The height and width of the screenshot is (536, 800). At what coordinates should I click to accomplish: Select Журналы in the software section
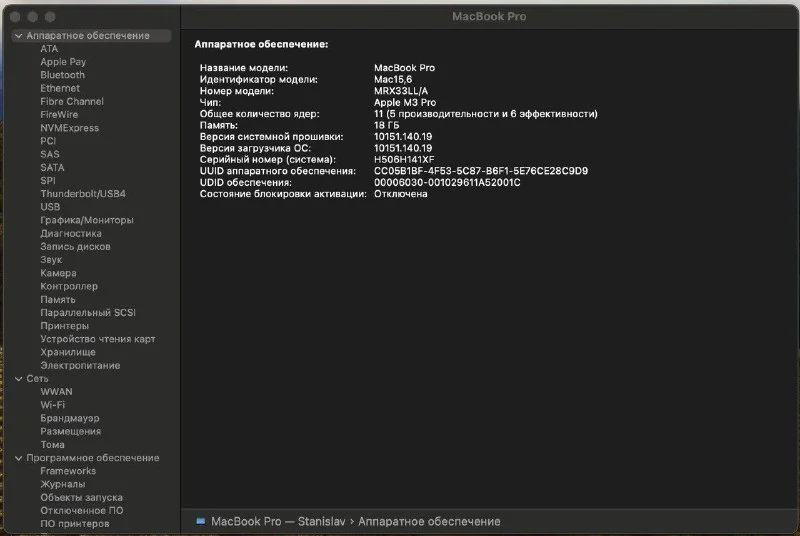[62, 484]
